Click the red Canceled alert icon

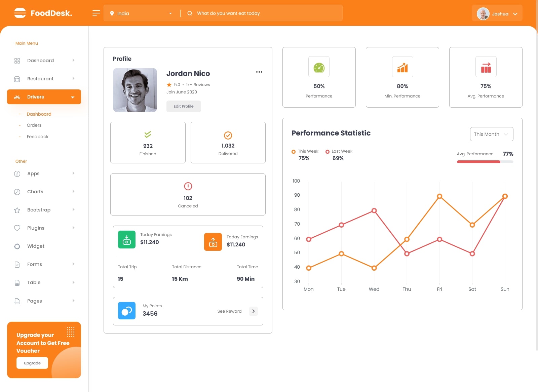(188, 186)
